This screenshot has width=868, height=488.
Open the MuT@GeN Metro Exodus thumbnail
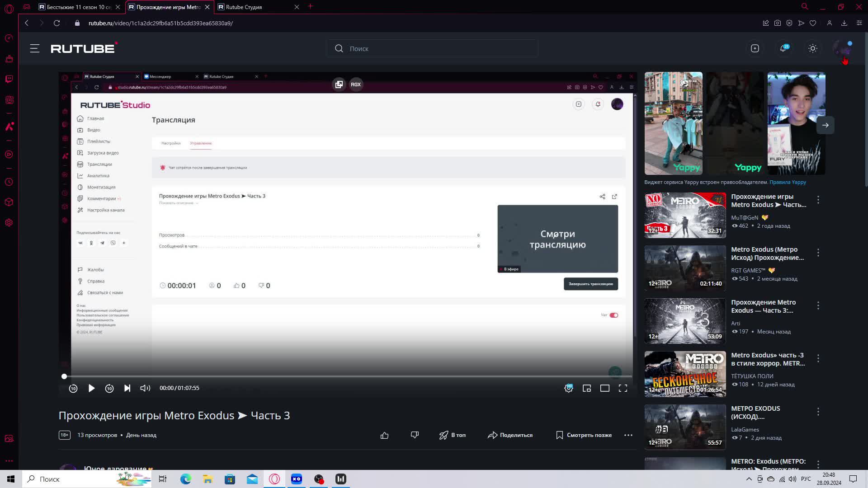click(685, 216)
